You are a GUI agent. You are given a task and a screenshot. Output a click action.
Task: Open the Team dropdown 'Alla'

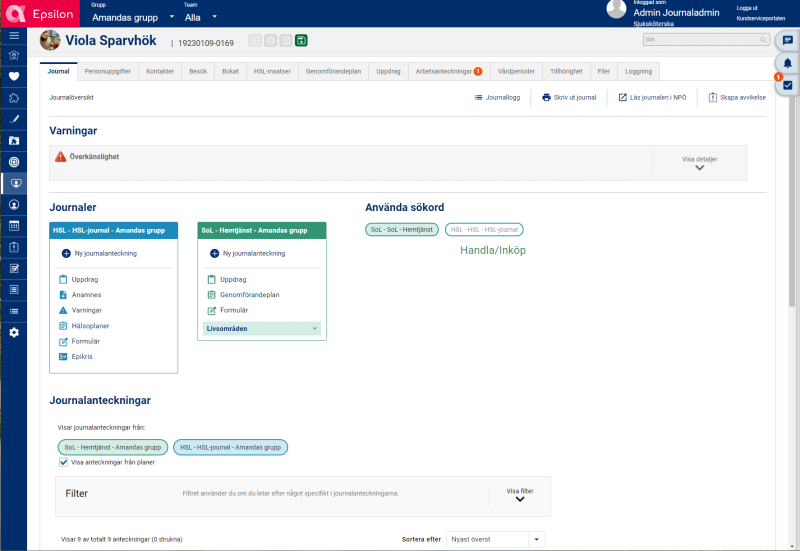[x=201, y=17]
